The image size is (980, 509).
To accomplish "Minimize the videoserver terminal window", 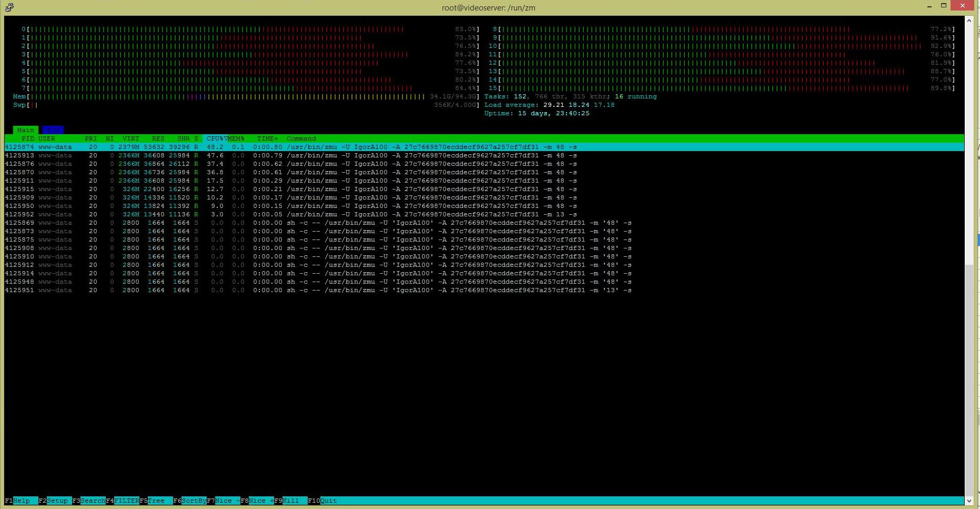I will (x=930, y=6).
